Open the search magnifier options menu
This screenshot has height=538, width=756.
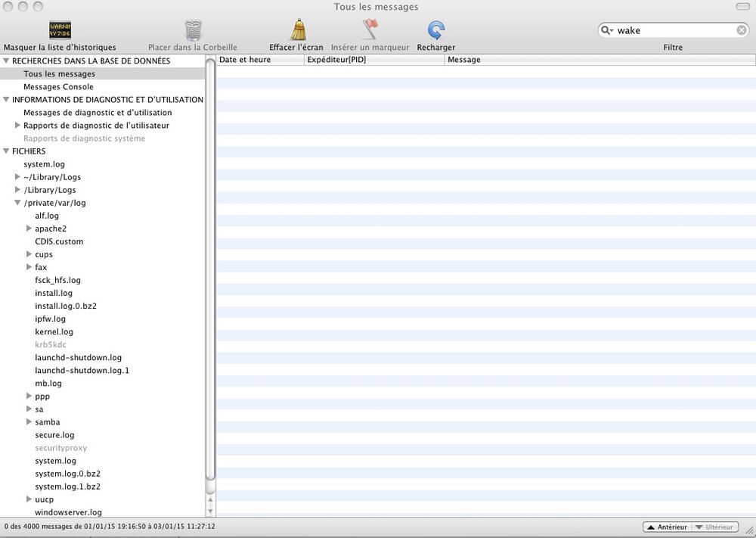click(607, 30)
